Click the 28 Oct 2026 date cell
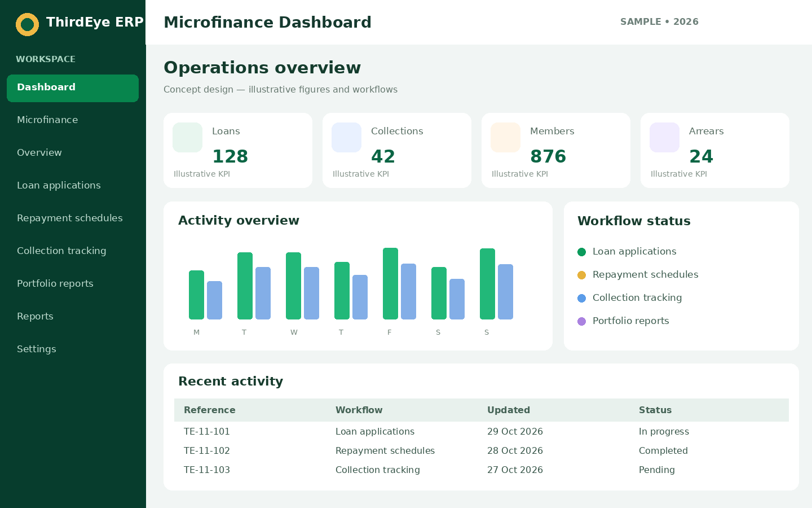 (515, 450)
